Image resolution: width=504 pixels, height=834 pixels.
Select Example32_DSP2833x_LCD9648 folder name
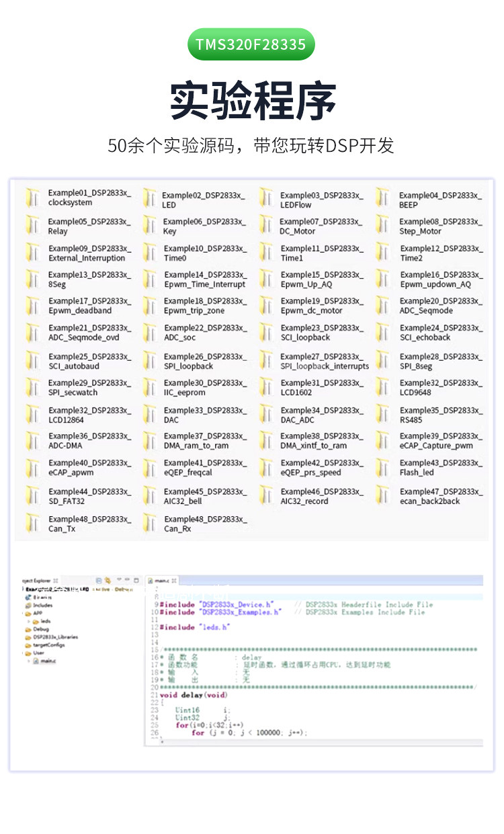pos(442,388)
